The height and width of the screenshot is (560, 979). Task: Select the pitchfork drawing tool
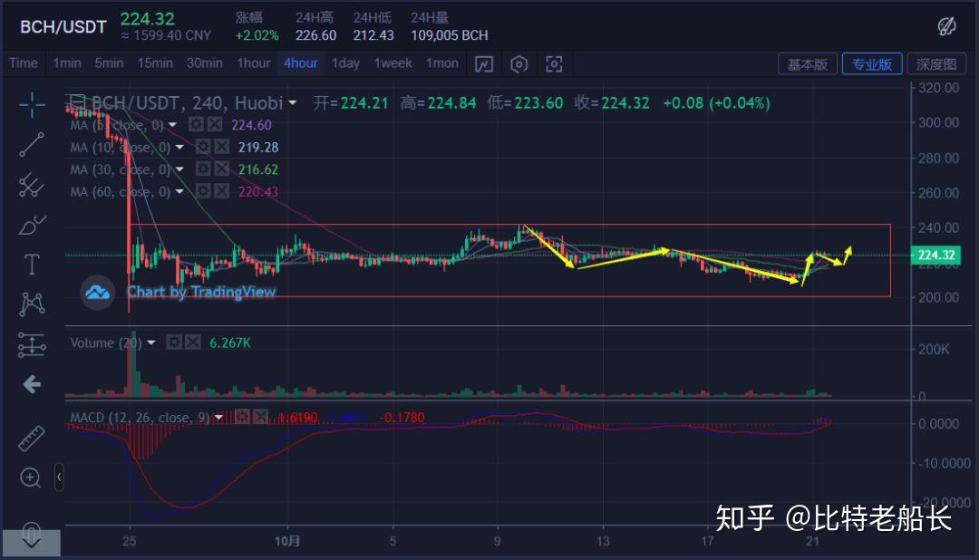(x=31, y=185)
